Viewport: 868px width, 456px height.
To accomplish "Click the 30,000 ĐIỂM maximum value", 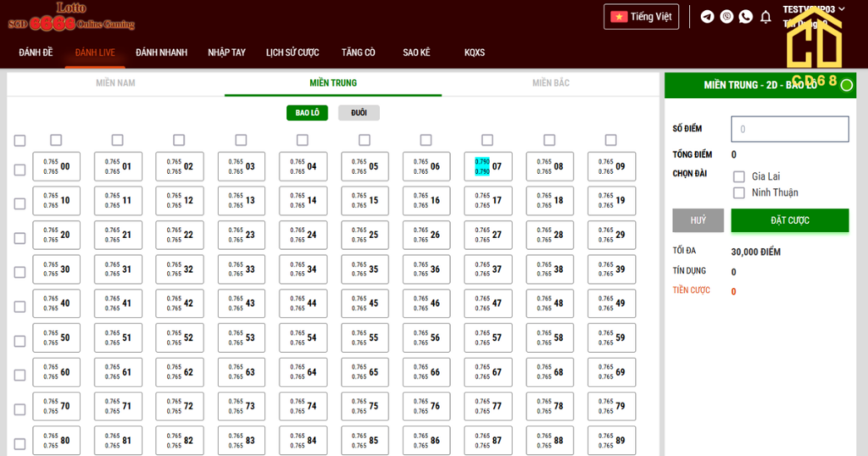I will pos(755,252).
